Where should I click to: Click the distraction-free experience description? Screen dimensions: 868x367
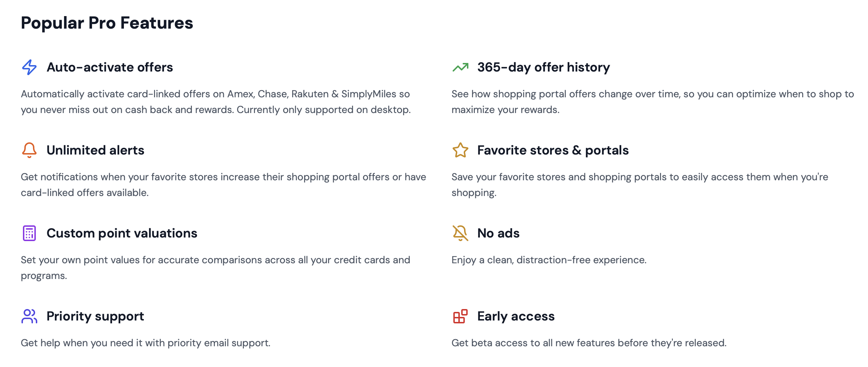coord(549,260)
